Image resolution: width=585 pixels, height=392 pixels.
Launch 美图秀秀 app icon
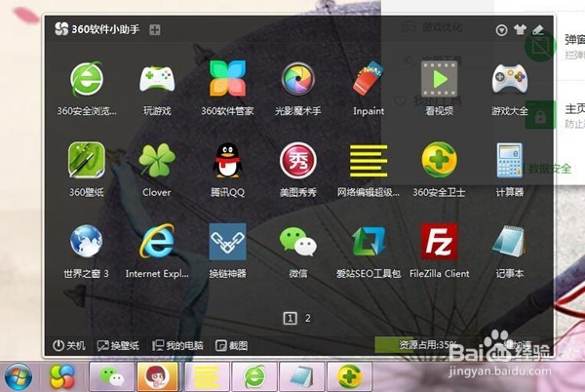[297, 160]
